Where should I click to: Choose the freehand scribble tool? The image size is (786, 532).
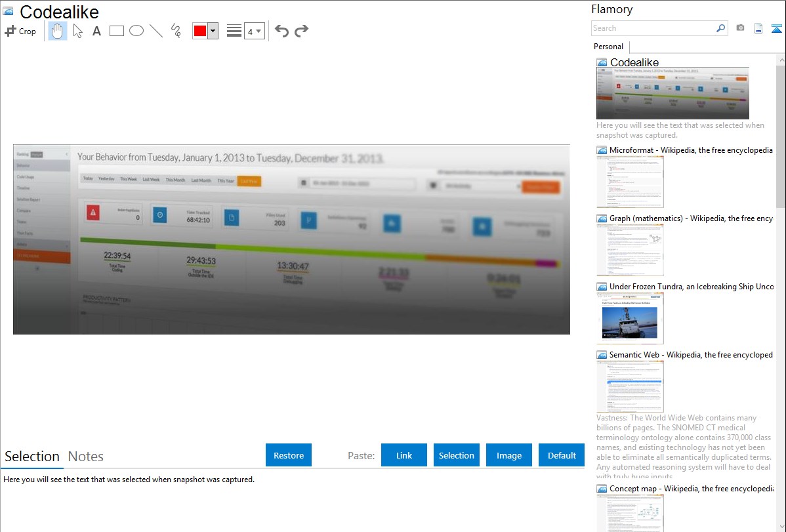(175, 31)
